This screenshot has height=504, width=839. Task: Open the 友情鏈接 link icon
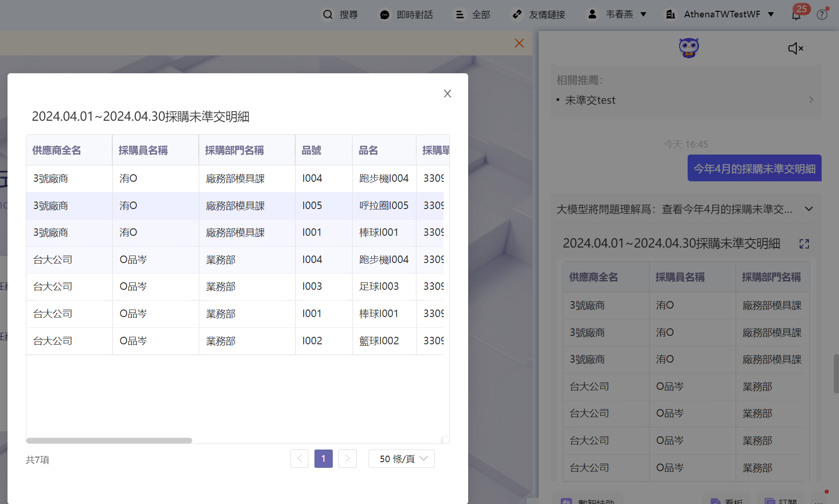pyautogui.click(x=517, y=15)
